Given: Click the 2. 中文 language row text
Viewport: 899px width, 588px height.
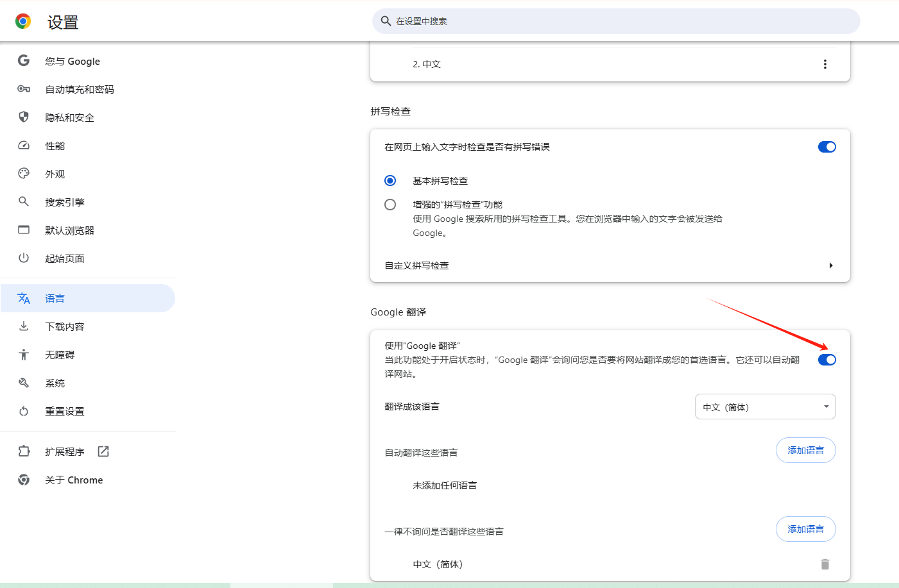Looking at the screenshot, I should tap(427, 64).
